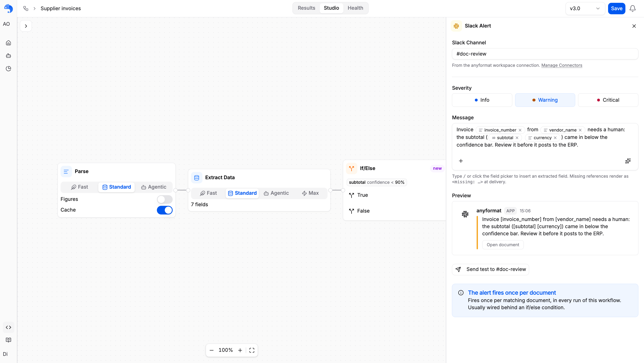
Task: Zoom in the canvas with plus
Action: [240, 350]
